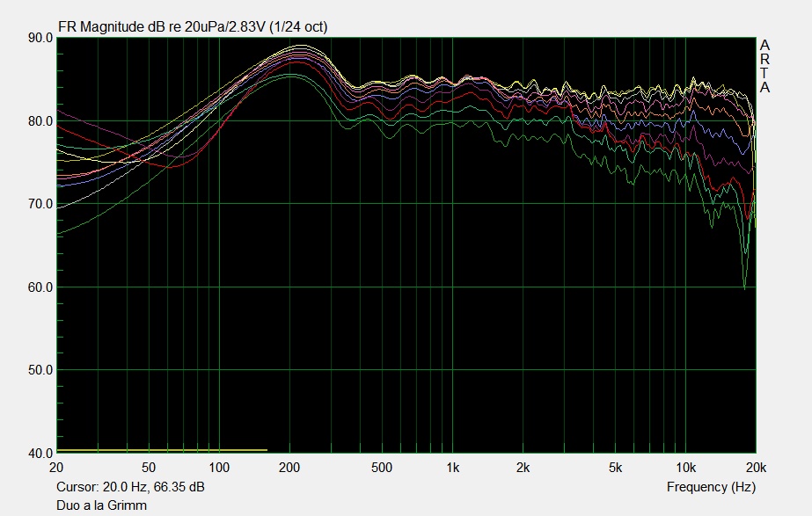Click the 500 Hz frequency axis label
The height and width of the screenshot is (516, 812).
tap(382, 468)
